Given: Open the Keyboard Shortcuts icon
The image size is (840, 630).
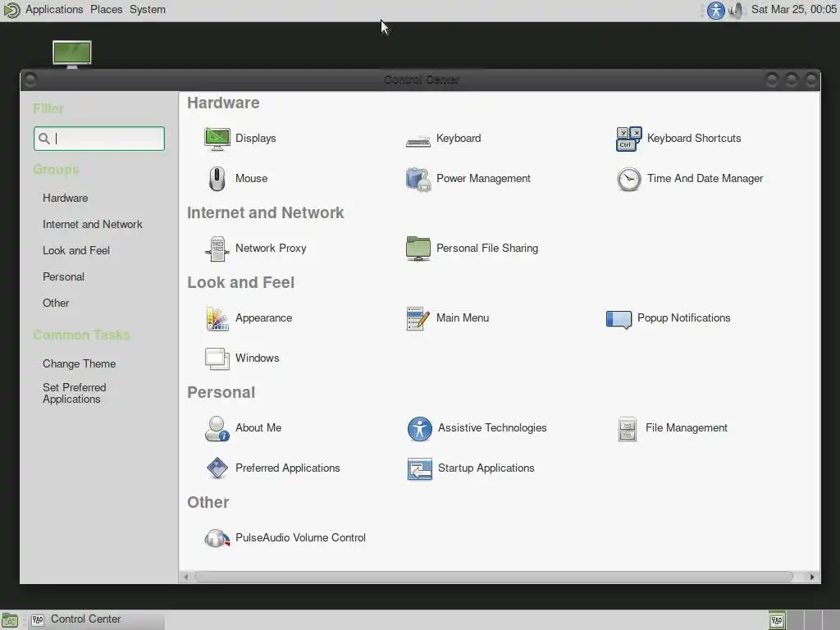Looking at the screenshot, I should [628, 139].
